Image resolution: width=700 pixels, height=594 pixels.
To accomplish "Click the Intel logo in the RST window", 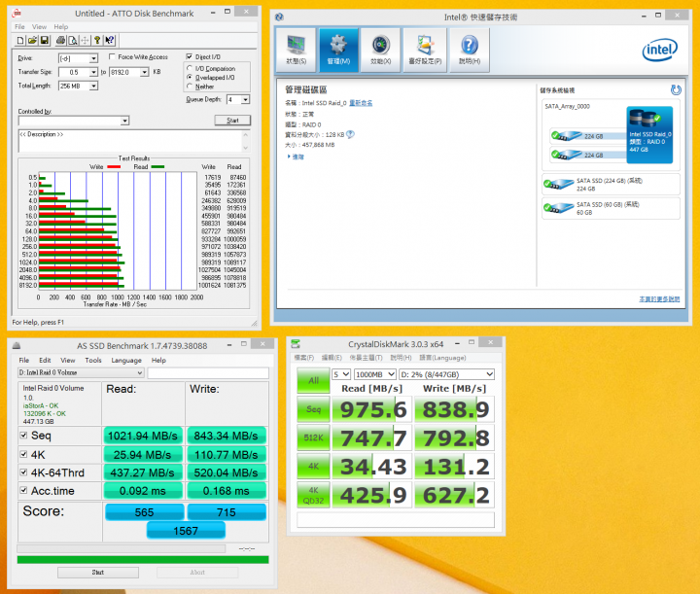I will click(660, 50).
